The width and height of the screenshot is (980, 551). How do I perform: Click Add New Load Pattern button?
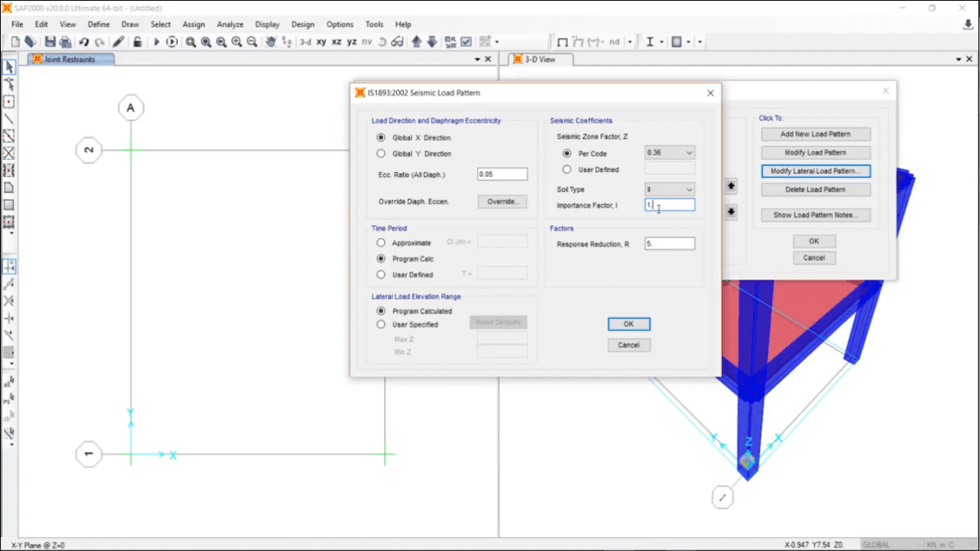click(816, 134)
